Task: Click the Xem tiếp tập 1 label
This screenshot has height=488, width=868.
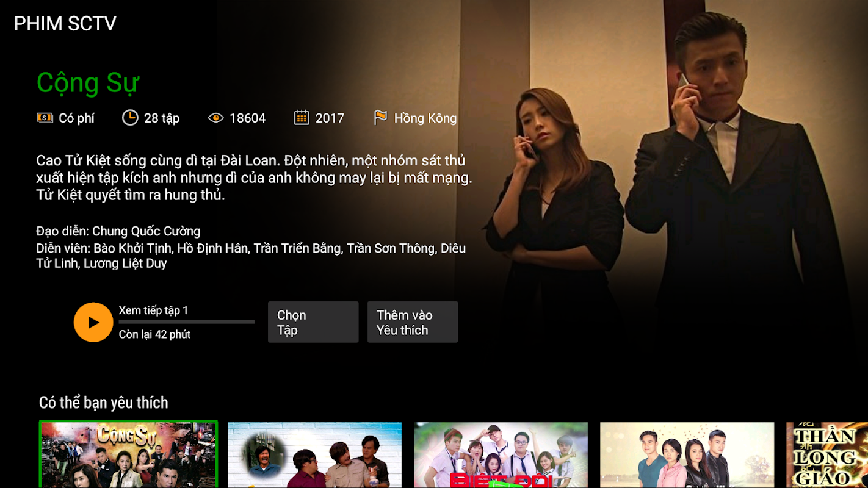Action: click(154, 310)
